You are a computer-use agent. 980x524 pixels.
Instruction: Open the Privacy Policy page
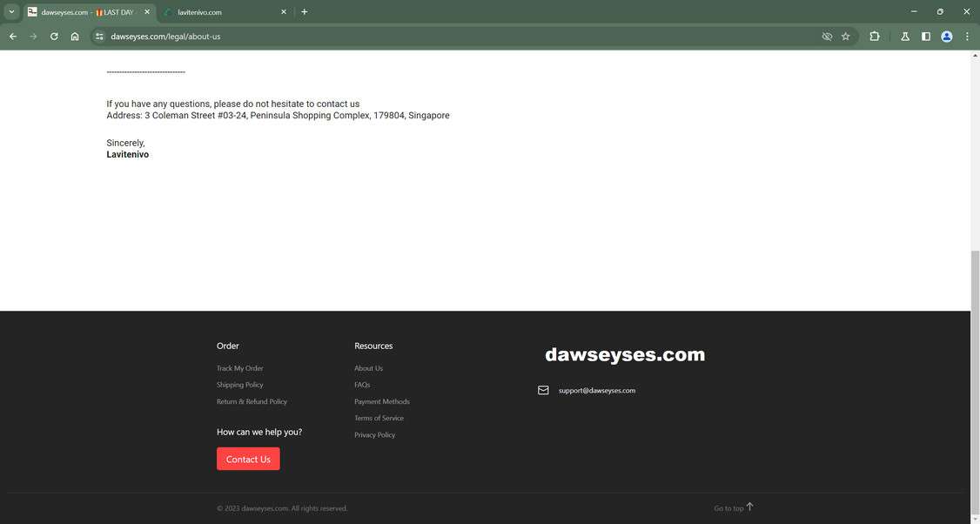tap(374, 434)
